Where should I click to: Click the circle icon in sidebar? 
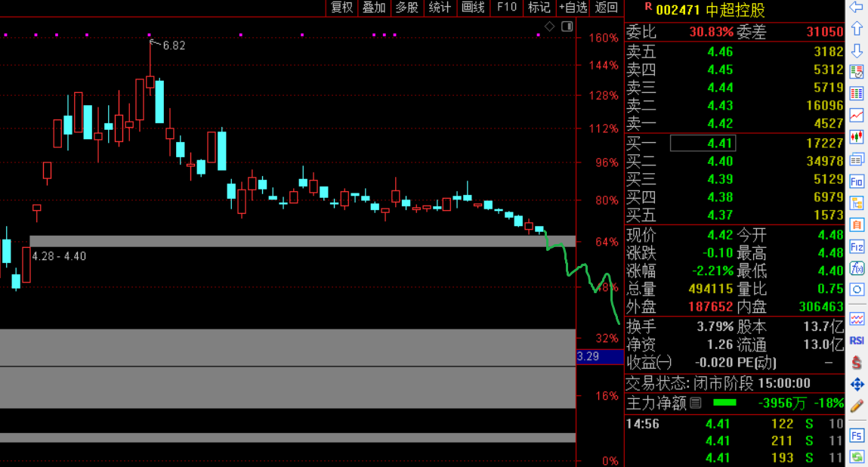857,289
